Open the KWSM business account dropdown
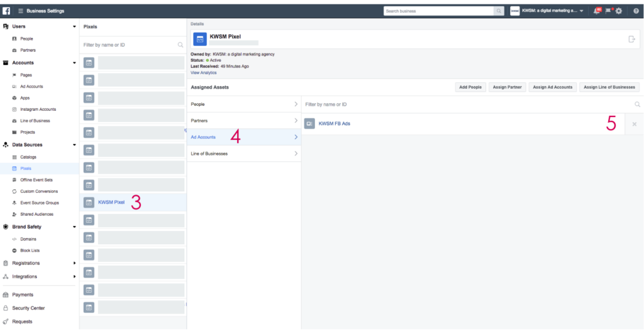Viewport: 644px width, 333px height. coord(547,11)
